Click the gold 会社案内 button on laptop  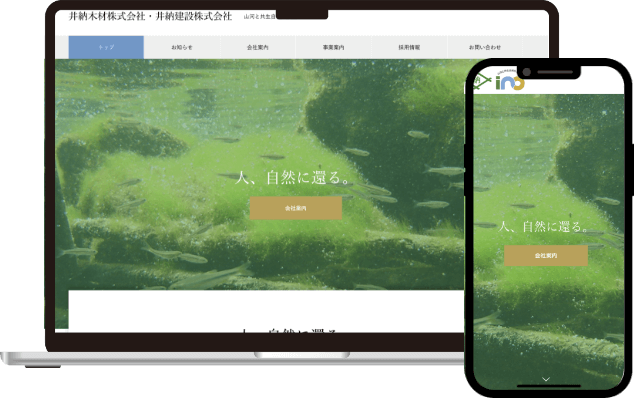point(296,208)
